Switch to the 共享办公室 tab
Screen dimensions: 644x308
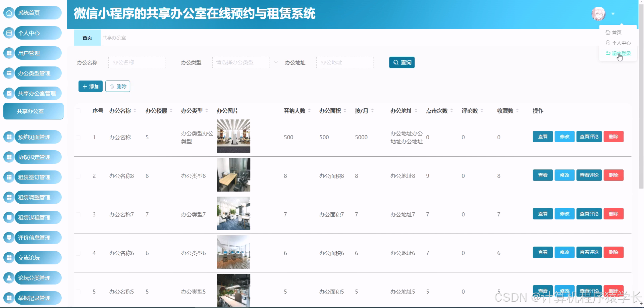114,38
